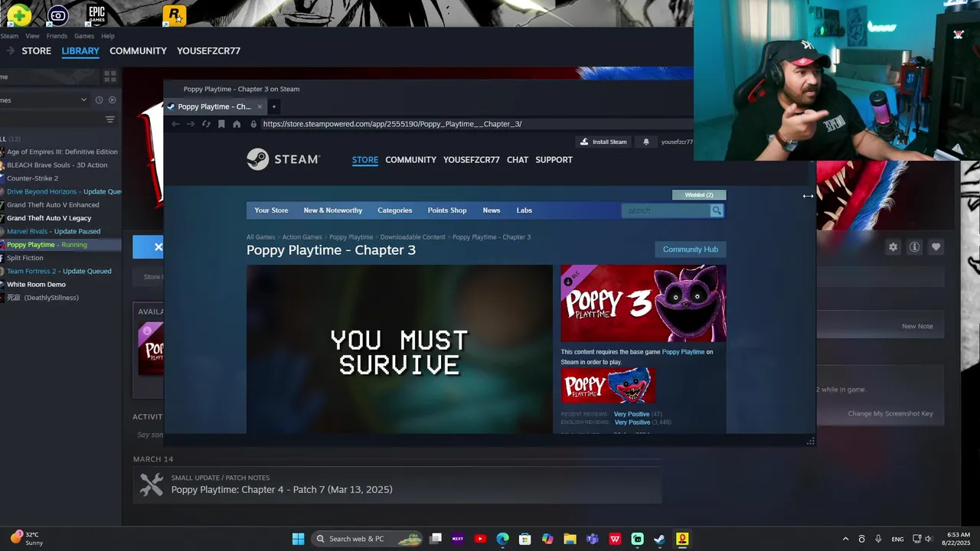Open the Labs link in store nav
The height and width of the screenshot is (551, 980).
point(524,210)
